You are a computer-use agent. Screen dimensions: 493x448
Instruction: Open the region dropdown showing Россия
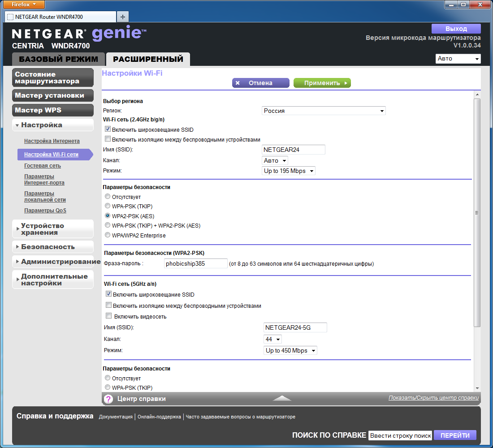click(x=324, y=111)
